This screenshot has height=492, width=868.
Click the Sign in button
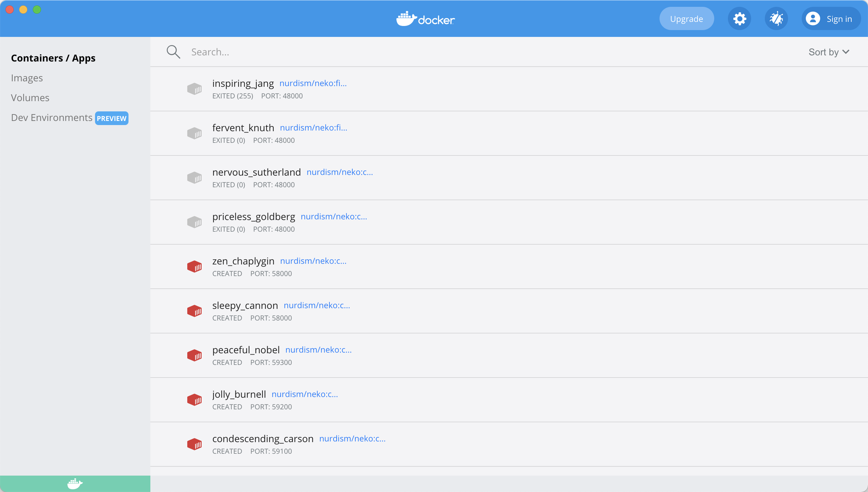coord(830,19)
